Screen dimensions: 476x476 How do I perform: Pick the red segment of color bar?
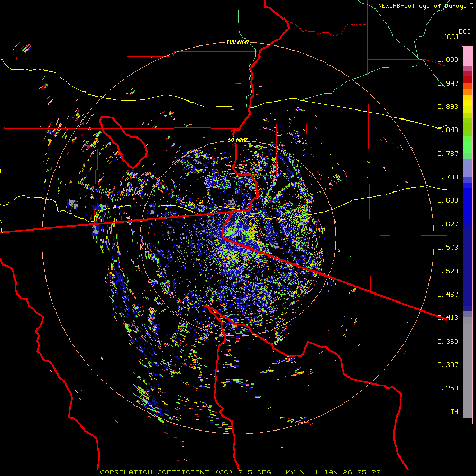click(467, 79)
